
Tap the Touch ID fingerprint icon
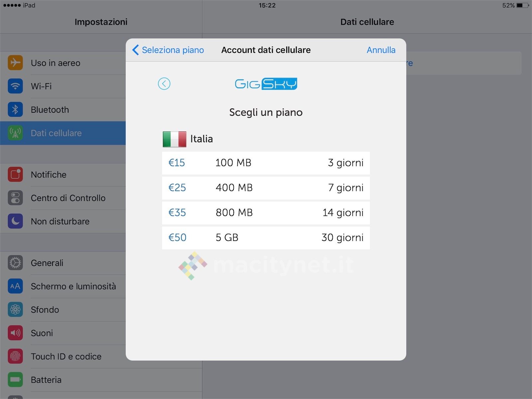(15, 356)
